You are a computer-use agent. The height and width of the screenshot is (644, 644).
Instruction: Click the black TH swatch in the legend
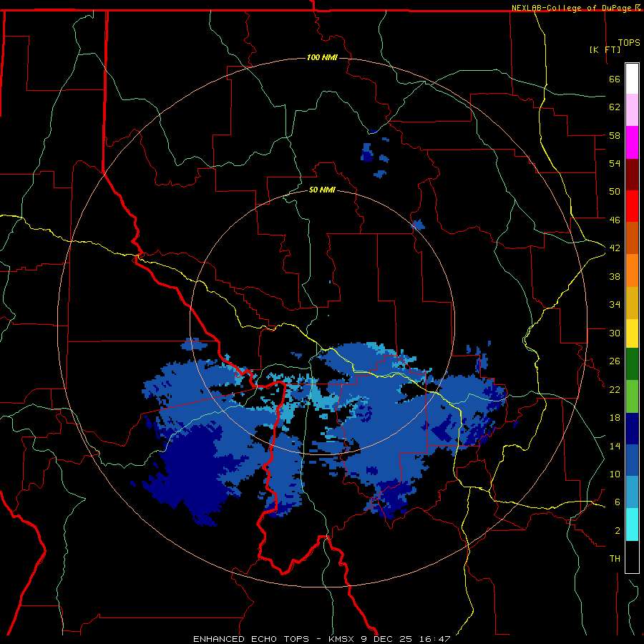click(x=632, y=557)
